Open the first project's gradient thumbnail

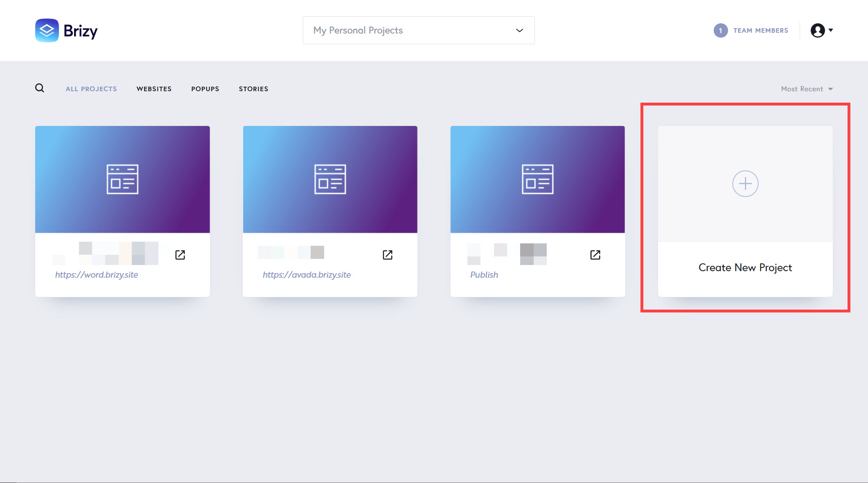click(122, 179)
